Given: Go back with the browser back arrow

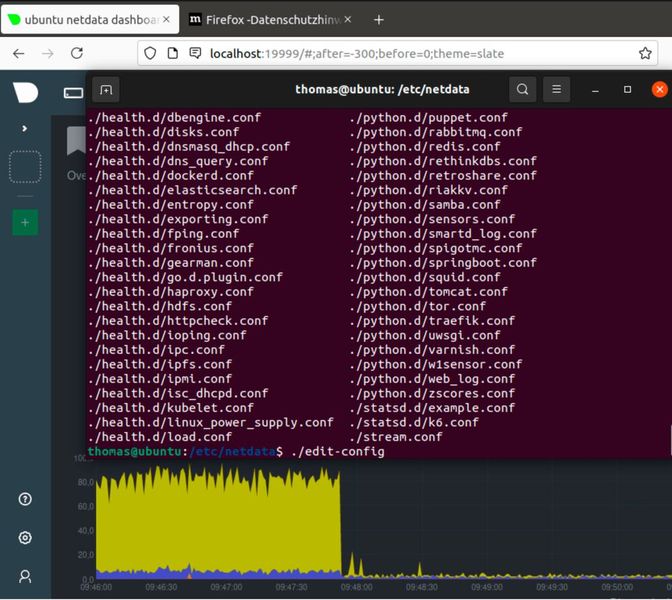Looking at the screenshot, I should 18,54.
